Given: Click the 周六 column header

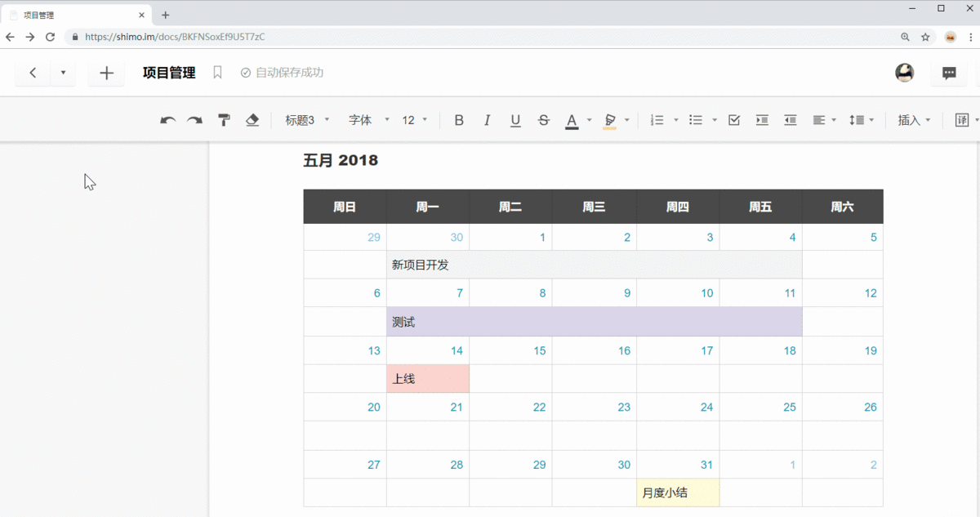Looking at the screenshot, I should 843,207.
